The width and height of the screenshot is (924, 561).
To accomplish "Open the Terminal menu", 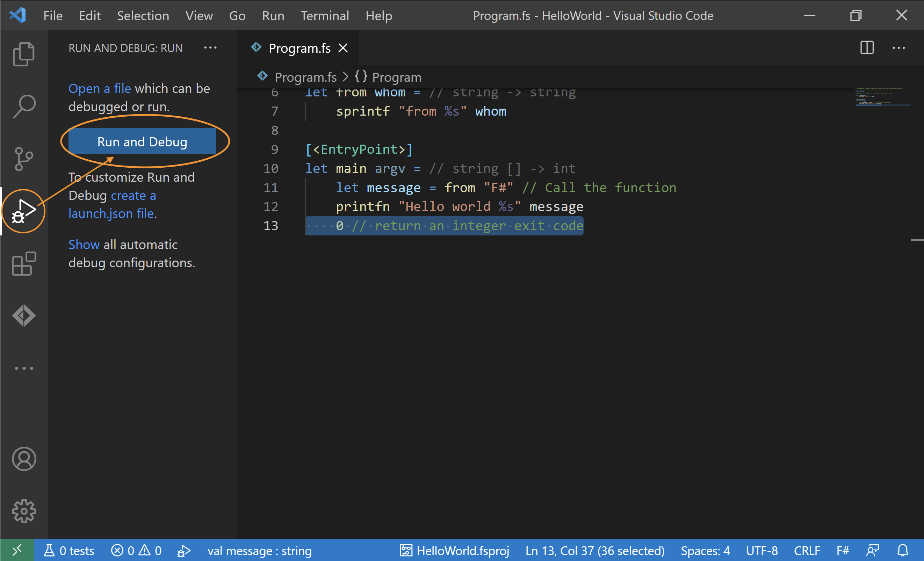I will click(x=324, y=16).
